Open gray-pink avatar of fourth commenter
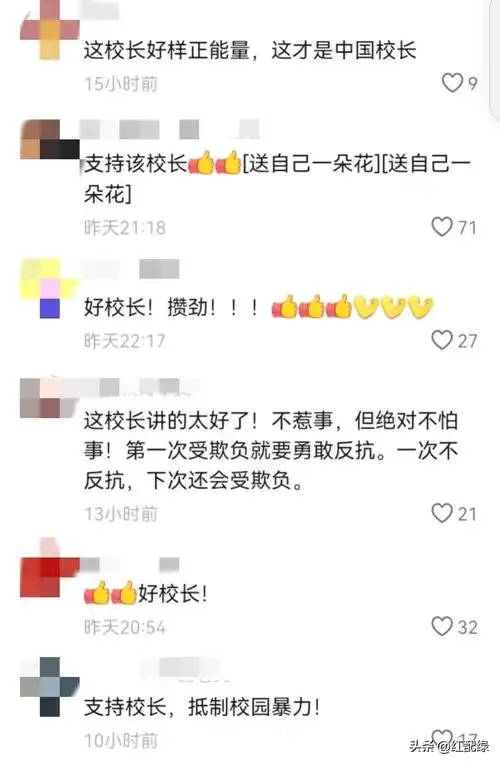Screen dimensions: 500x764 [50, 399]
